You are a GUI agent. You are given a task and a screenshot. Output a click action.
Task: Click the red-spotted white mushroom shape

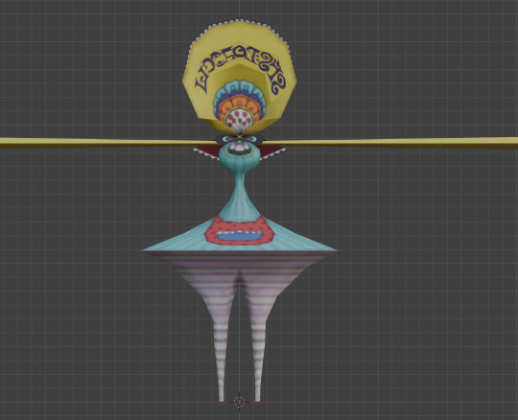click(x=240, y=121)
